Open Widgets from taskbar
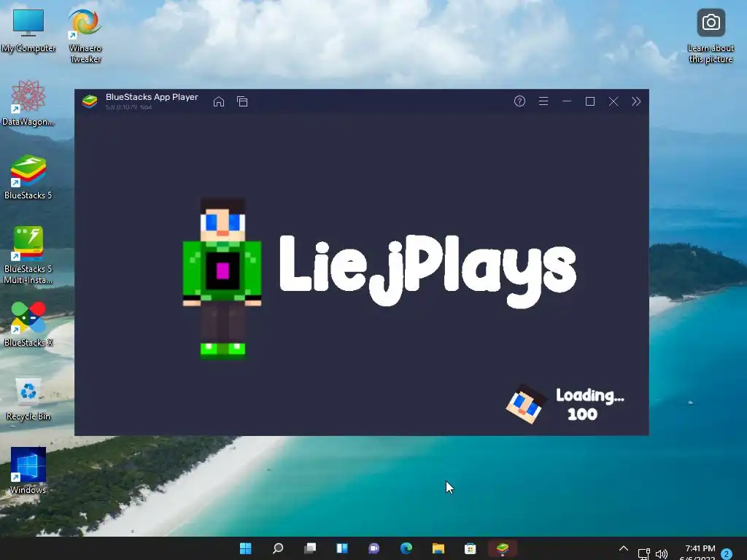The width and height of the screenshot is (747, 560). (342, 548)
